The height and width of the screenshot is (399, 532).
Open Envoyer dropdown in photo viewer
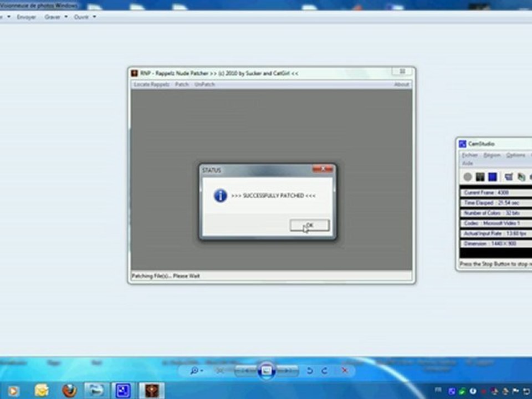click(x=27, y=17)
